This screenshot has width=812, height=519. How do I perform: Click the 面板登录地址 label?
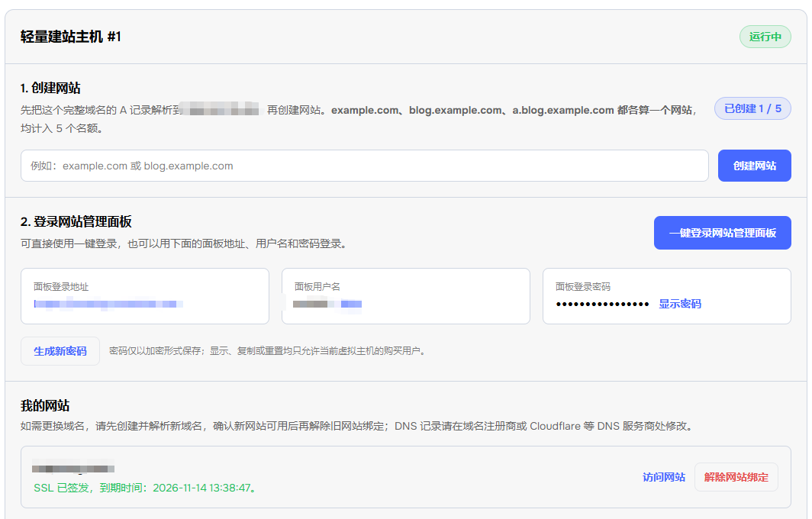point(61,287)
